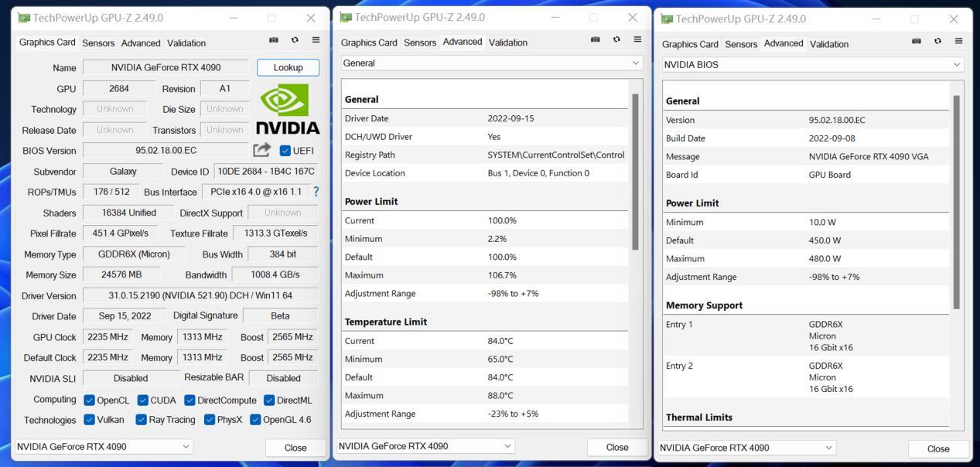This screenshot has width=980, height=467.
Task: Click the vertical scrollbar in the General Advanced window
Action: (636, 172)
